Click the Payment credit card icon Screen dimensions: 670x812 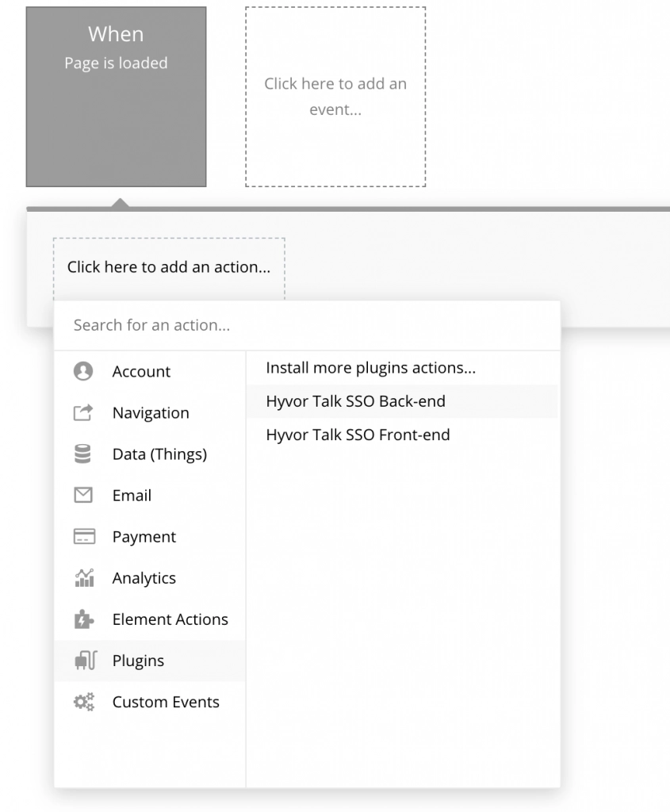tap(84, 537)
